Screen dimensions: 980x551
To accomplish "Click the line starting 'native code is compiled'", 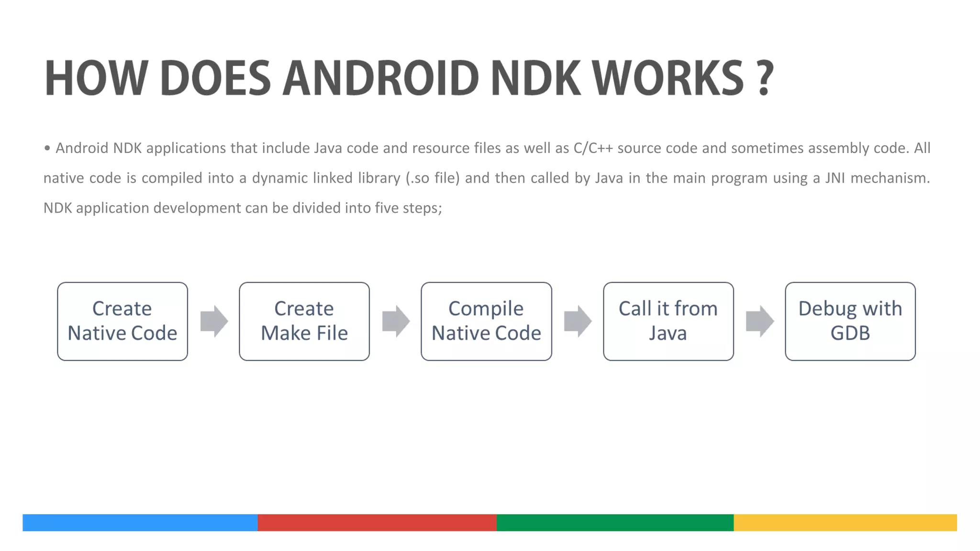I will click(x=487, y=178).
